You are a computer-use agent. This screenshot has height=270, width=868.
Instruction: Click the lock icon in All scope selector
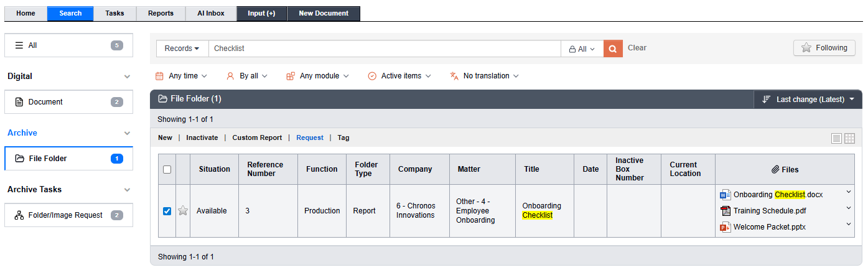coord(572,49)
